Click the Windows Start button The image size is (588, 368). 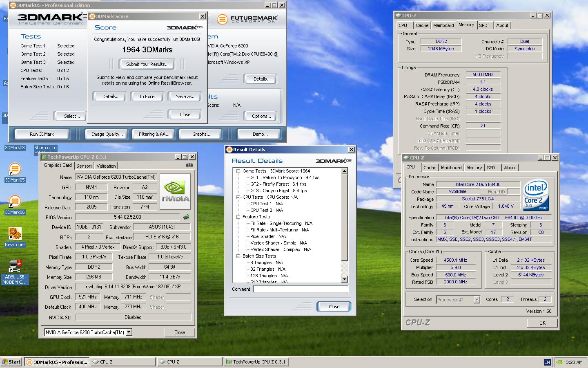11,361
